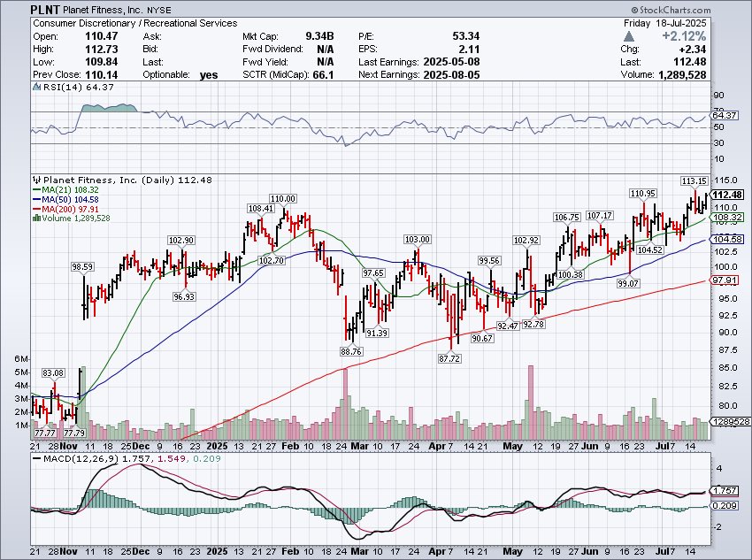Screen dimensions: 752x560
Task: Click the Mkt Cap value 9.34B
Action: click(319, 36)
